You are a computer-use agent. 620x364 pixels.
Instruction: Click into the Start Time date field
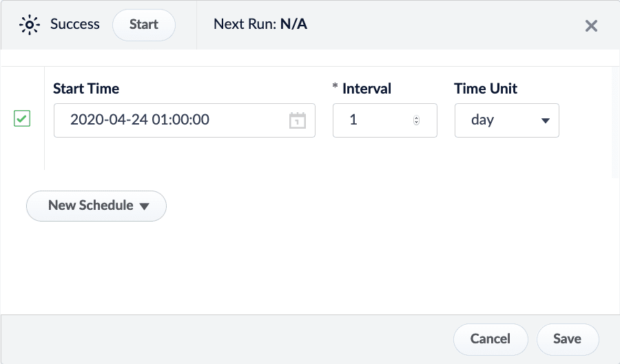click(x=172, y=120)
